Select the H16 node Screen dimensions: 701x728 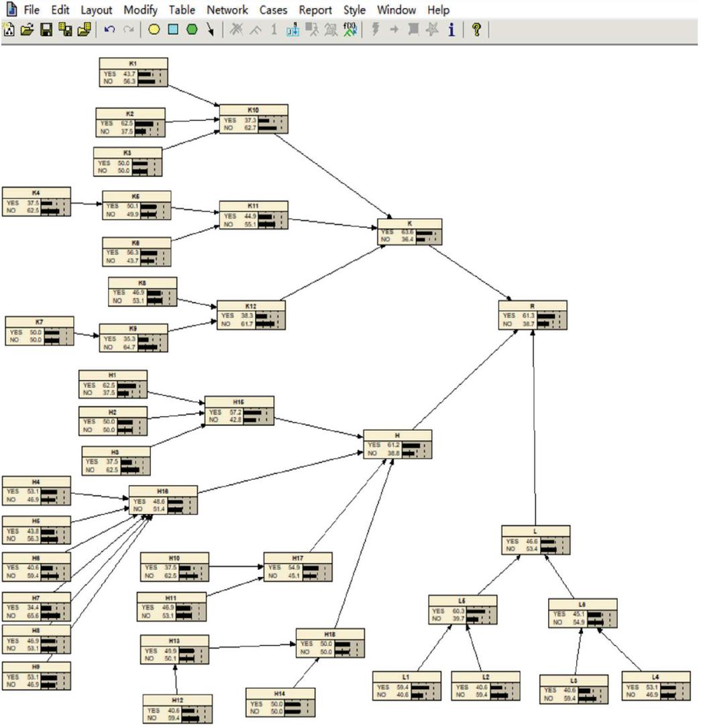[x=163, y=492]
